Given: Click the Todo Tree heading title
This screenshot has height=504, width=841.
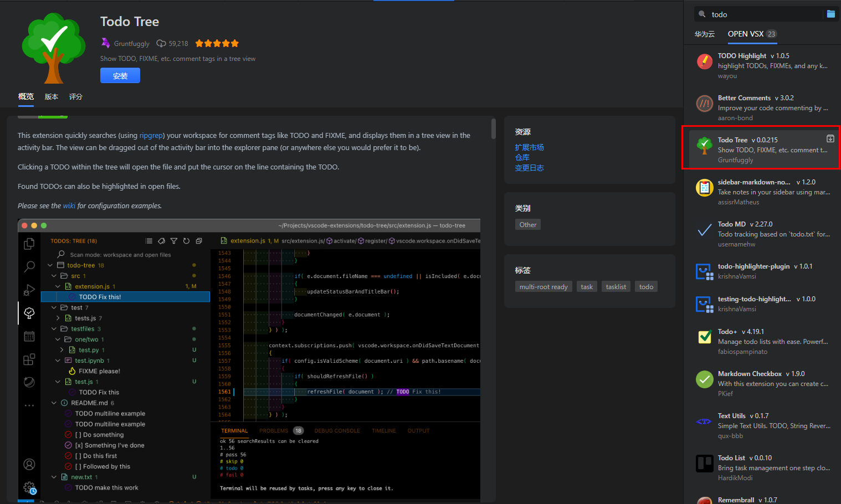Looking at the screenshot, I should point(130,22).
